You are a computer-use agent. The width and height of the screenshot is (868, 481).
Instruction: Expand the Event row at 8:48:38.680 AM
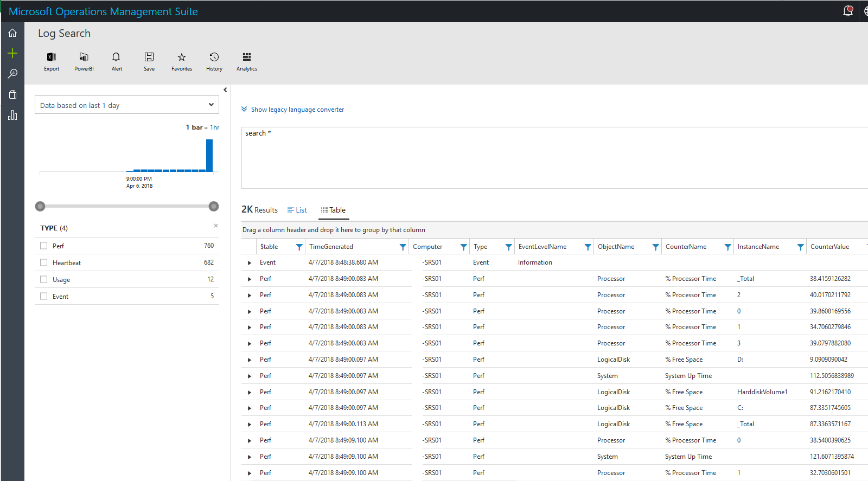(x=250, y=263)
